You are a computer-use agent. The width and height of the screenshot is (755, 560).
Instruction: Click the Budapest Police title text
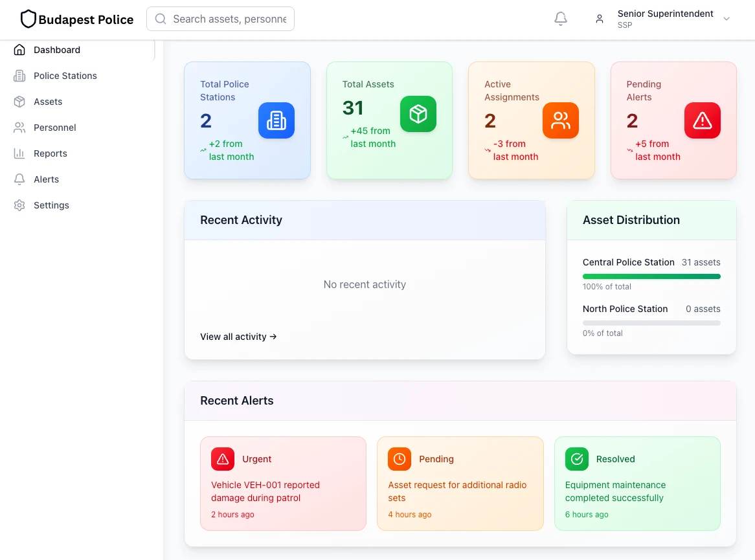[85, 19]
